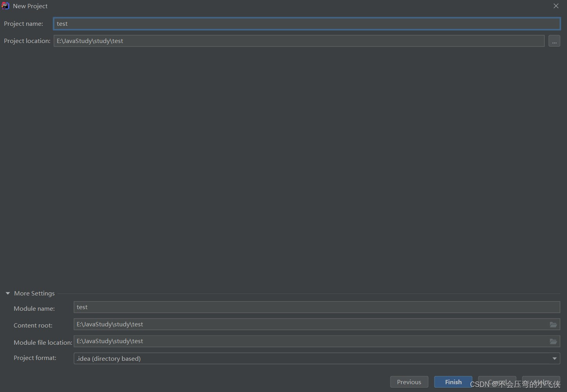This screenshot has width=567, height=392.
Task: Go back with the Previous button
Action: click(x=409, y=382)
